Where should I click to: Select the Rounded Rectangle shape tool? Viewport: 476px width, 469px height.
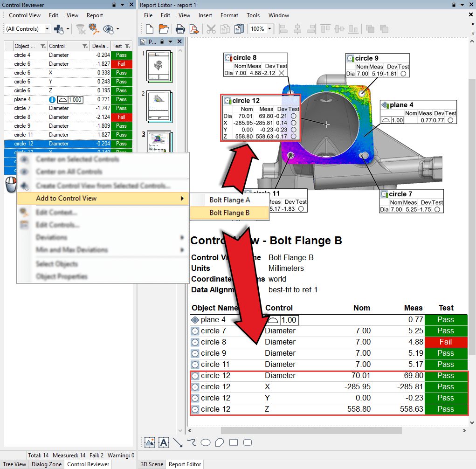pyautogui.click(x=248, y=442)
